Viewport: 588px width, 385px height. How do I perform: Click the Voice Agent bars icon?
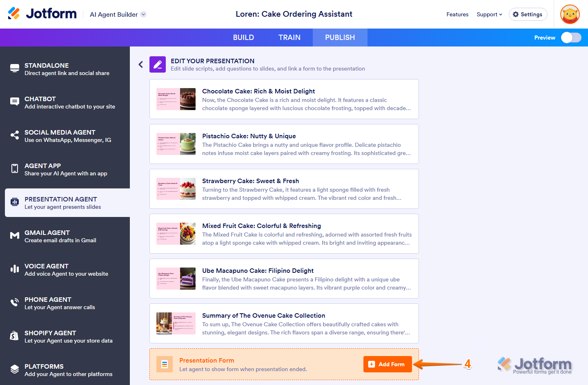point(15,269)
